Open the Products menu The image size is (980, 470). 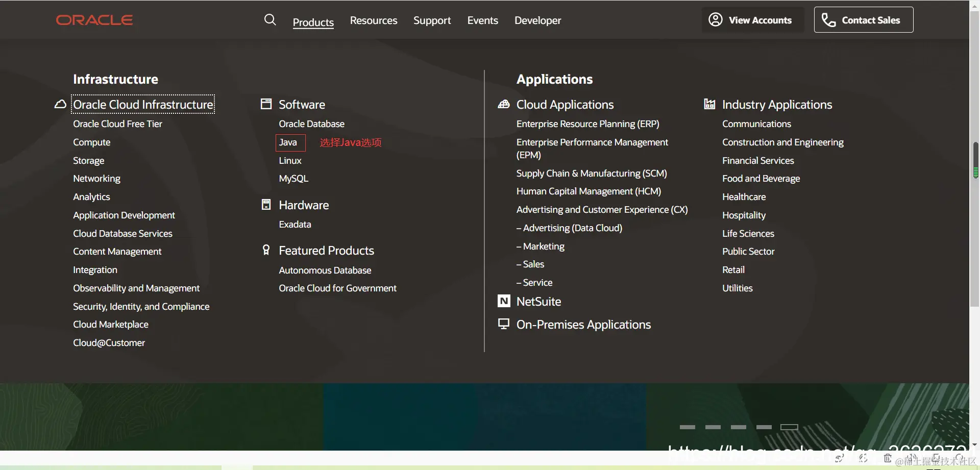tap(313, 22)
